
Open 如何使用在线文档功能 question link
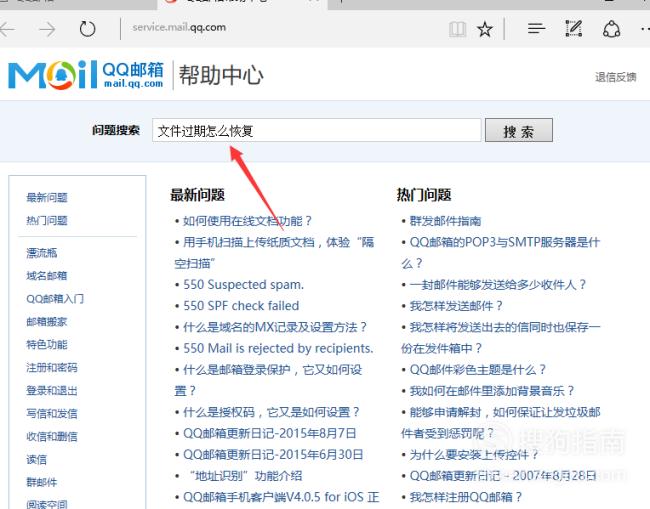pyautogui.click(x=247, y=221)
